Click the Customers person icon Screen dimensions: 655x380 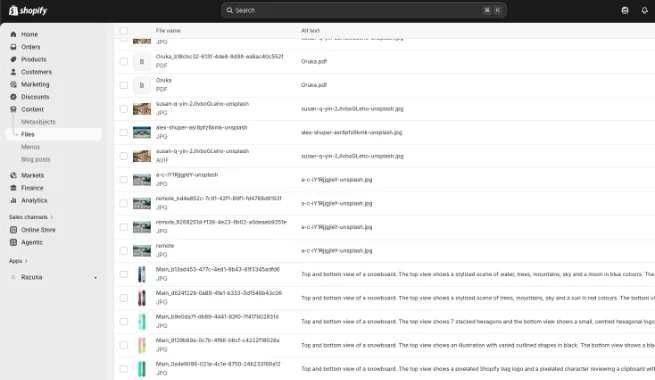pos(13,72)
